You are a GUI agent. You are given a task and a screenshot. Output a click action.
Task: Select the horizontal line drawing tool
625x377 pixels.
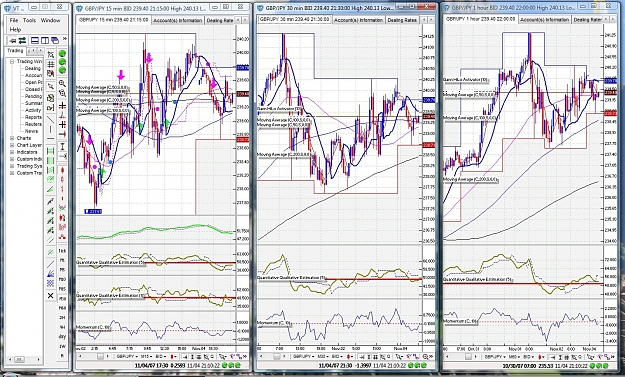(51, 139)
